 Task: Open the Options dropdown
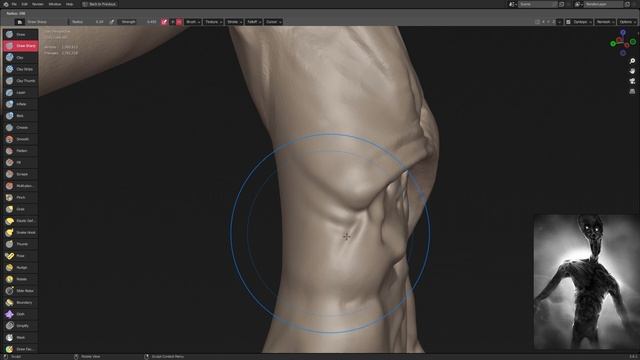pyautogui.click(x=627, y=22)
